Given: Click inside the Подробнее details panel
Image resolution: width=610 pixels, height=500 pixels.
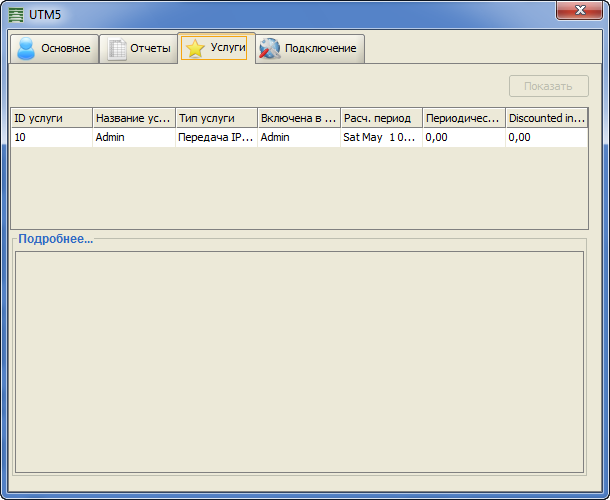Looking at the screenshot, I should [298, 362].
